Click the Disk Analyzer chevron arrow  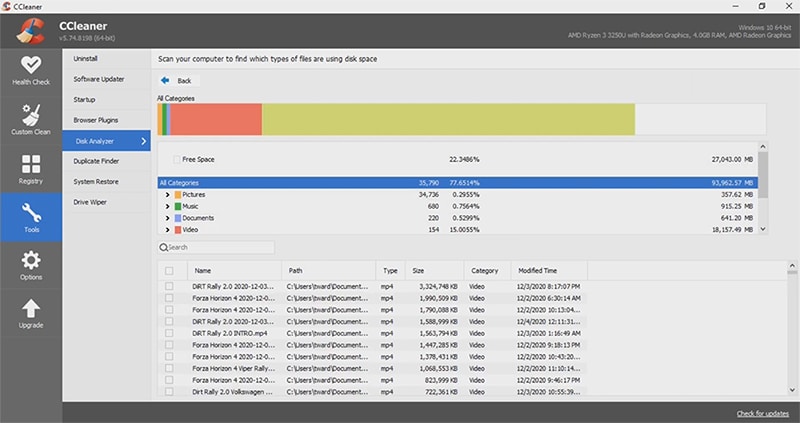143,141
